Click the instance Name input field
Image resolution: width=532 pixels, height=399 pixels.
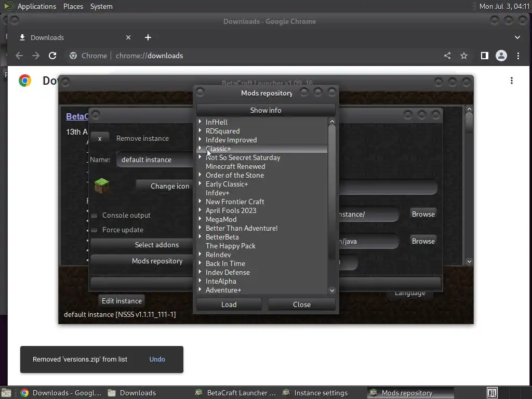click(x=155, y=159)
